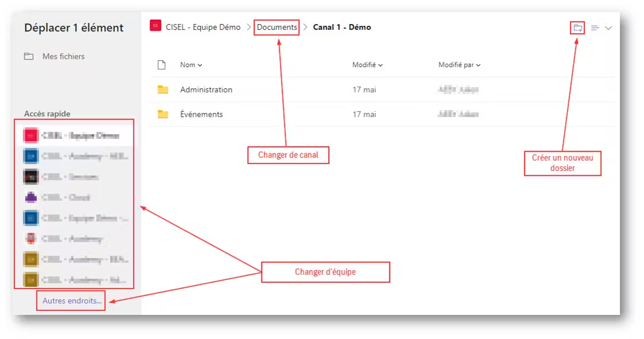644x339 pixels.
Task: Click the Autres endroits... link
Action: point(72,301)
